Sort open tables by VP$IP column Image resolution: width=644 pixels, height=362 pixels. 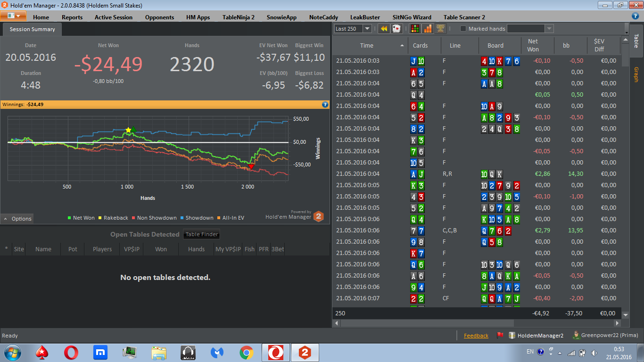(132, 249)
